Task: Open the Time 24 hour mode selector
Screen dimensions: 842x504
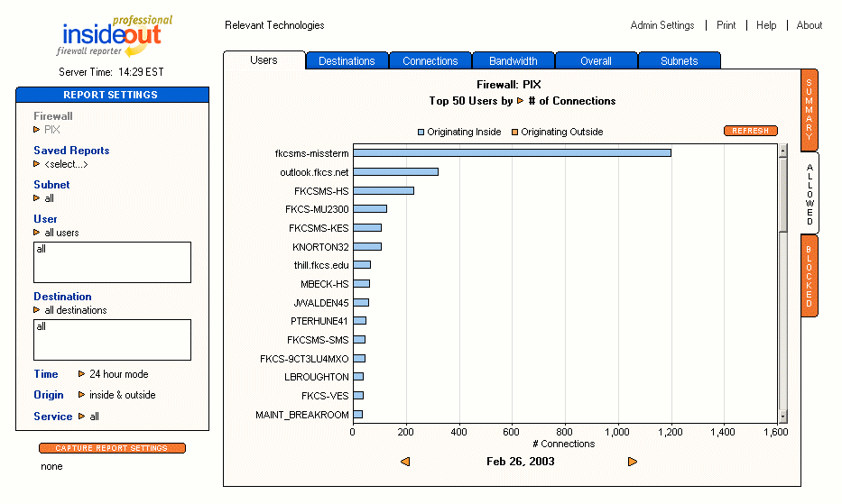Action: tap(82, 374)
